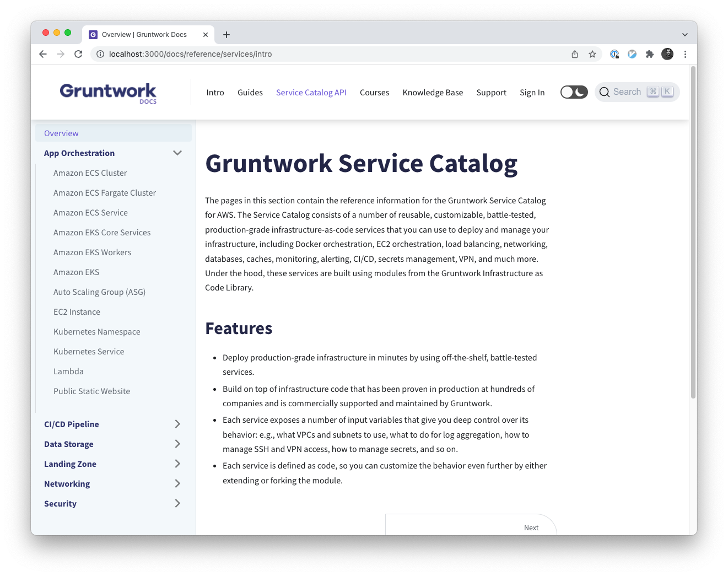This screenshot has height=576, width=728.
Task: Open the Chrome three-dot menu
Action: coord(685,54)
